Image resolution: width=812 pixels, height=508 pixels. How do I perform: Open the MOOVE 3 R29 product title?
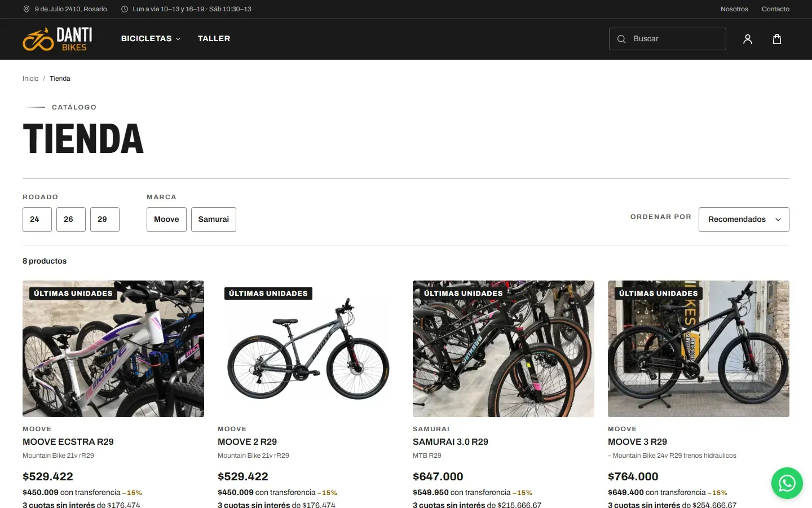tap(637, 442)
